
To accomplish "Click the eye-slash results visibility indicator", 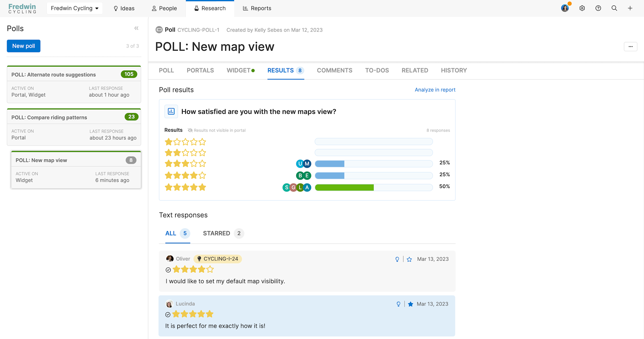I will click(191, 130).
